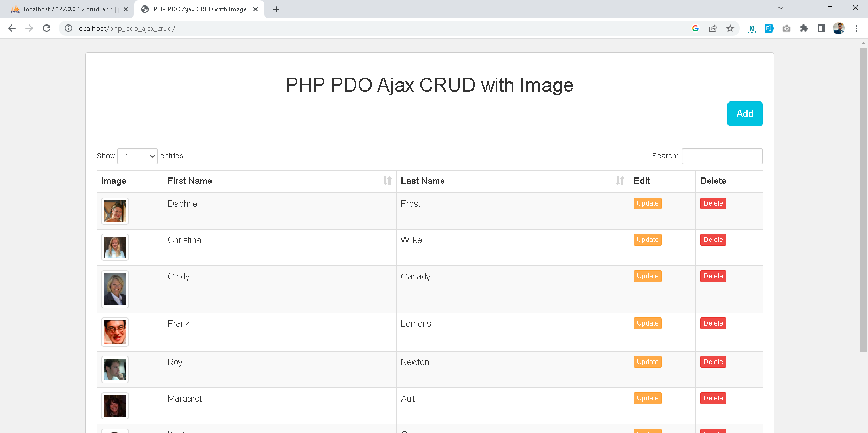Reload the page with refresh icon
This screenshot has width=868, height=433.
pyautogui.click(x=47, y=28)
